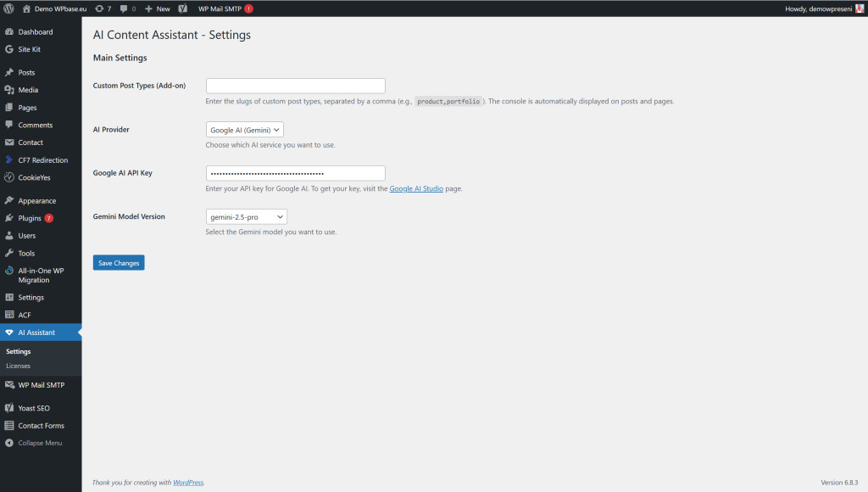868x492 pixels.
Task: Click WP Mail SMTP in admin bar
Action: click(x=220, y=8)
